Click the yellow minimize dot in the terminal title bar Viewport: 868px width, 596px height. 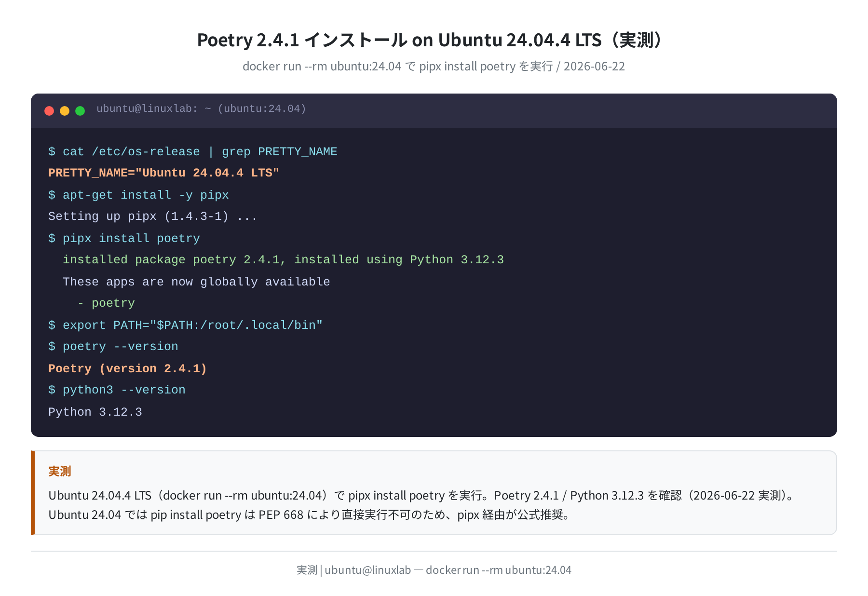click(65, 111)
